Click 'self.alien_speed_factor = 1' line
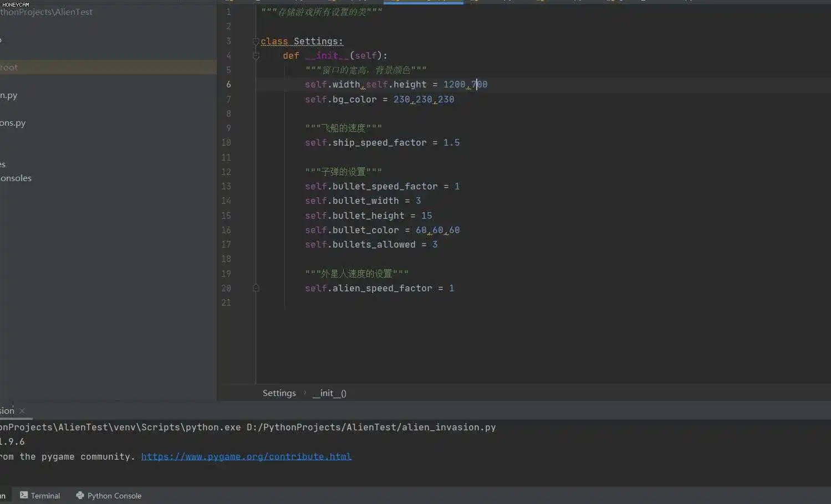This screenshot has width=831, height=504. [379, 289]
